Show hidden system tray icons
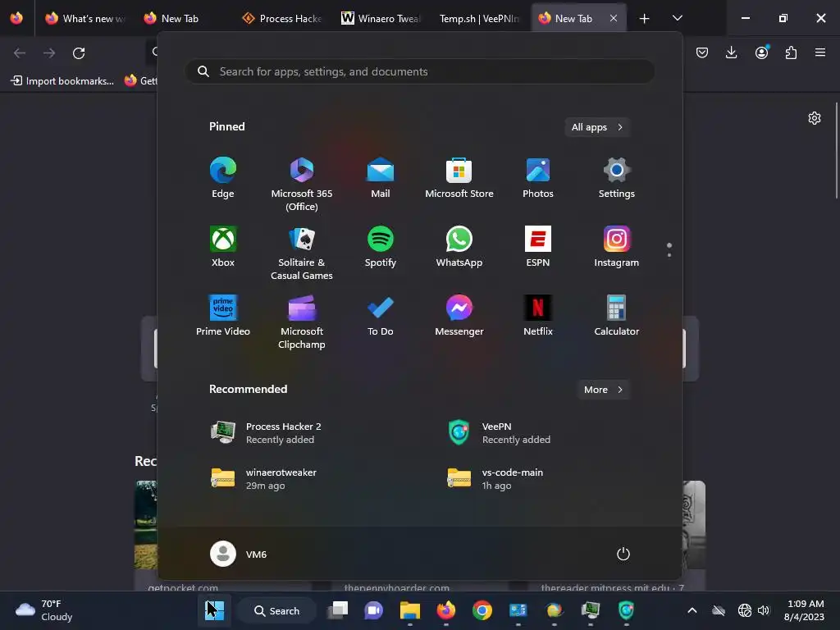Image resolution: width=840 pixels, height=630 pixels. [692, 610]
